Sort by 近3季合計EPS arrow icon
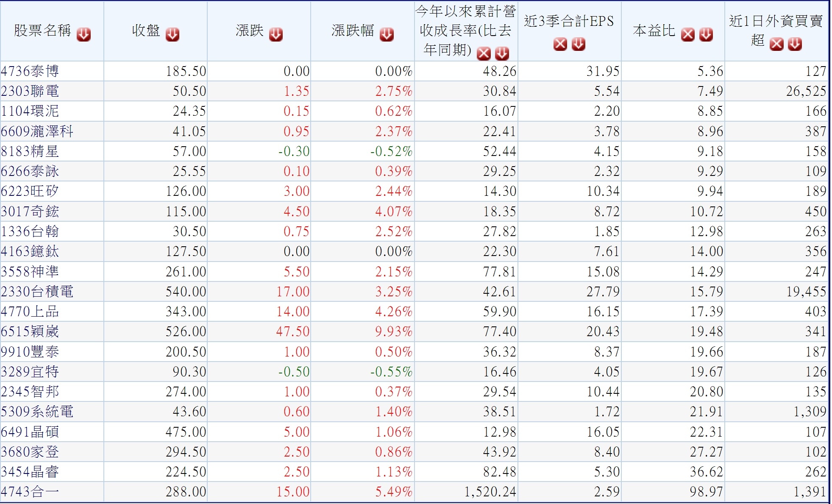 click(x=579, y=44)
